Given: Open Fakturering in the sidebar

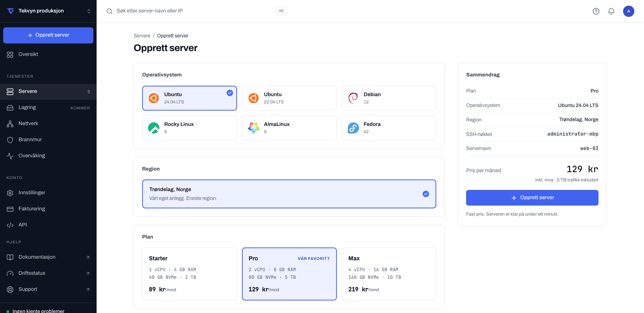Looking at the screenshot, I should tap(48, 209).
